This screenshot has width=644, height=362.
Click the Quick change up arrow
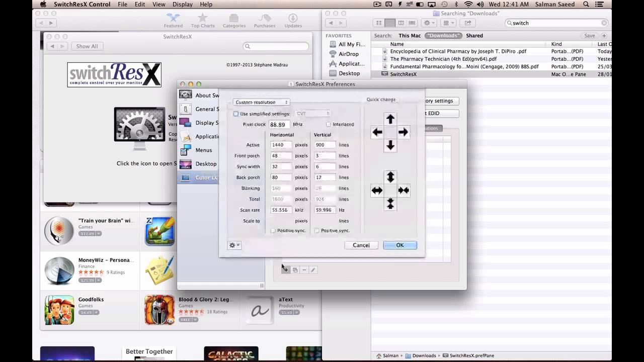coord(390,119)
